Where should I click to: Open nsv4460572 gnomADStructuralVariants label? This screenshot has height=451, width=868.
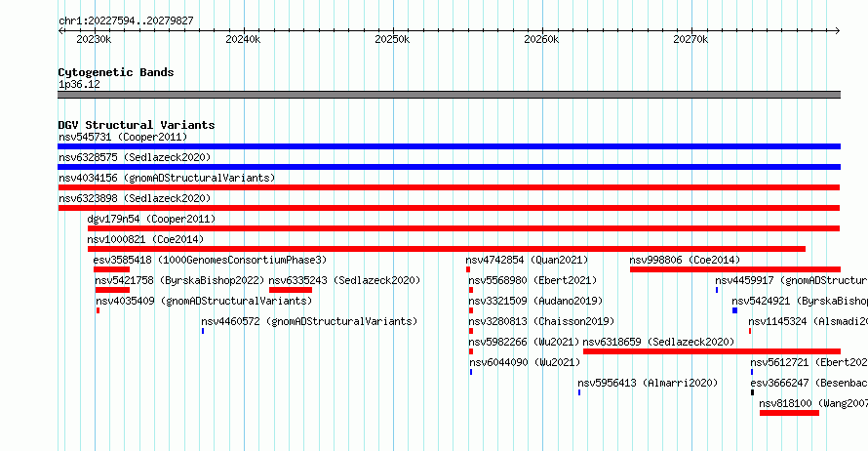[309, 321]
